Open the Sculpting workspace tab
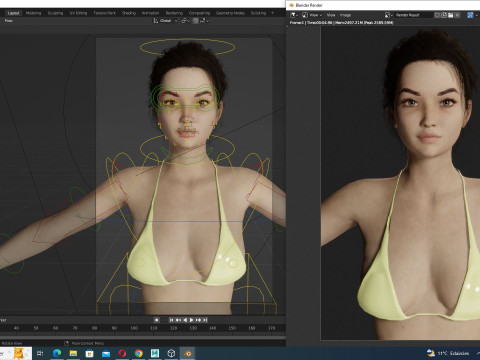The width and height of the screenshot is (480, 360). point(55,13)
